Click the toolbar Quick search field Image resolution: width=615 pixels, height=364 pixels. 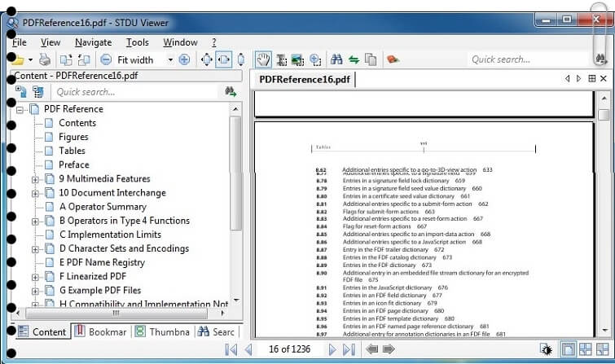[x=529, y=59]
